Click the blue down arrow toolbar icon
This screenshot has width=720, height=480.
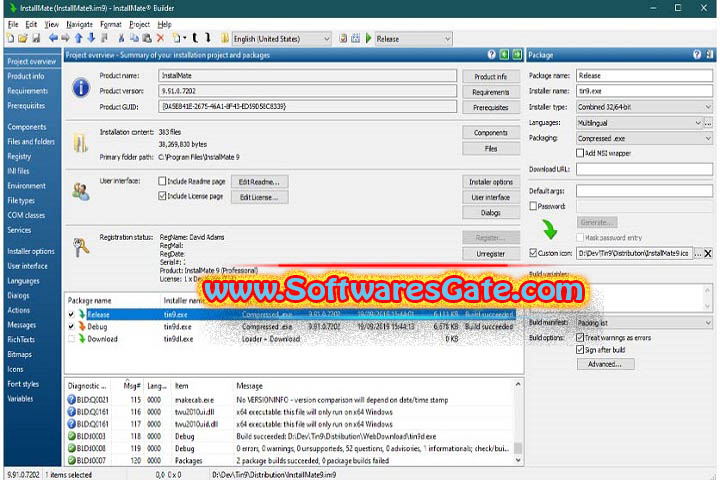(x=91, y=38)
